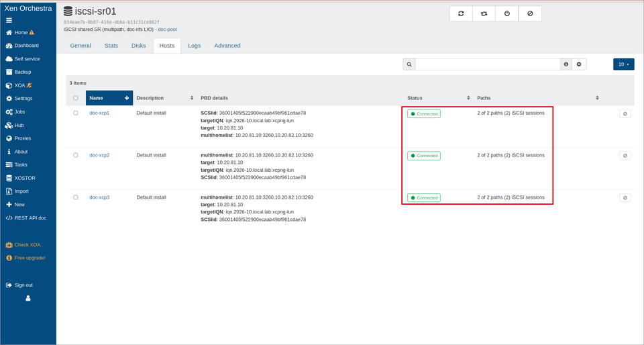The image size is (644, 345).
Task: Open the doc-xcp3 host link
Action: pos(99,197)
